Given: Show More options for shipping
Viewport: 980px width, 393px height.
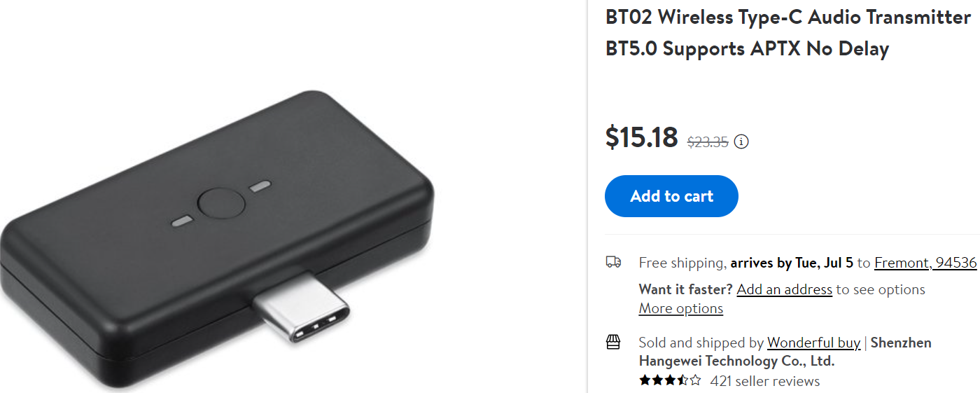Looking at the screenshot, I should (x=681, y=308).
